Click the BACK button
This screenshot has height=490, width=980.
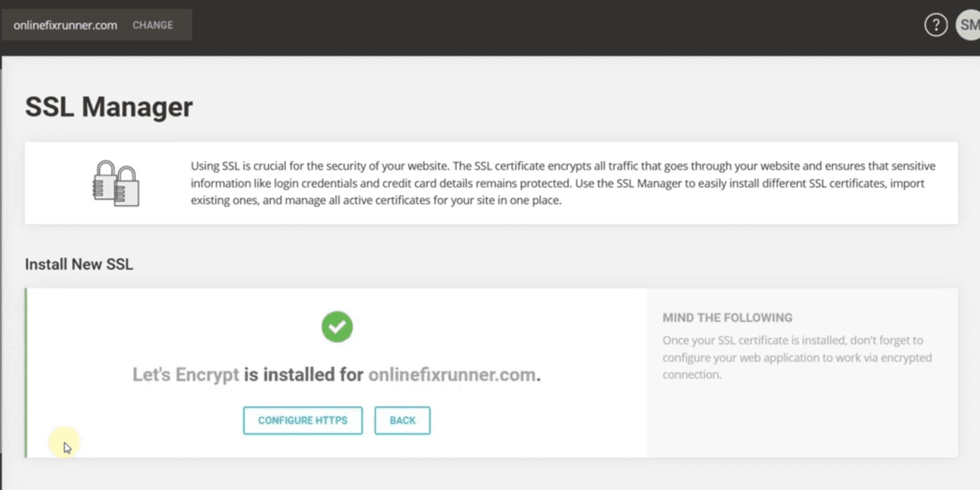coord(403,420)
